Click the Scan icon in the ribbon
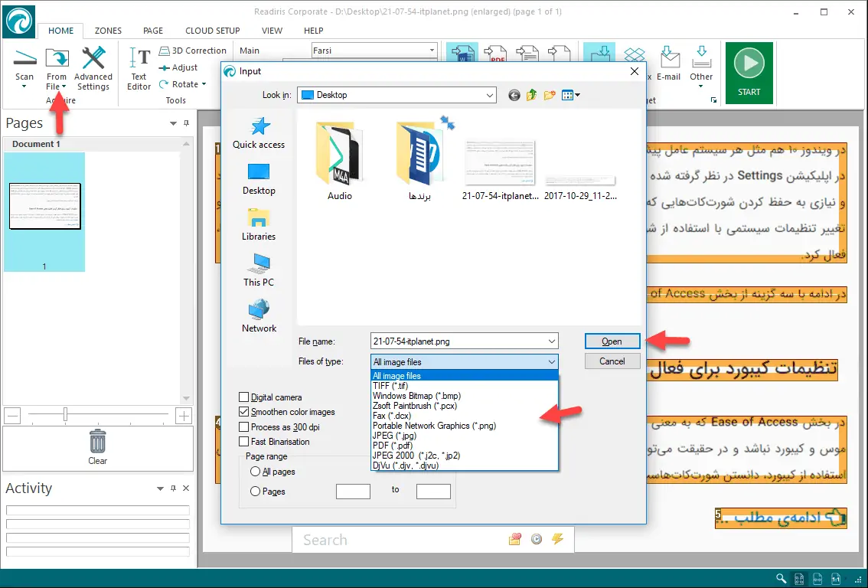The image size is (868, 588). 24,57
